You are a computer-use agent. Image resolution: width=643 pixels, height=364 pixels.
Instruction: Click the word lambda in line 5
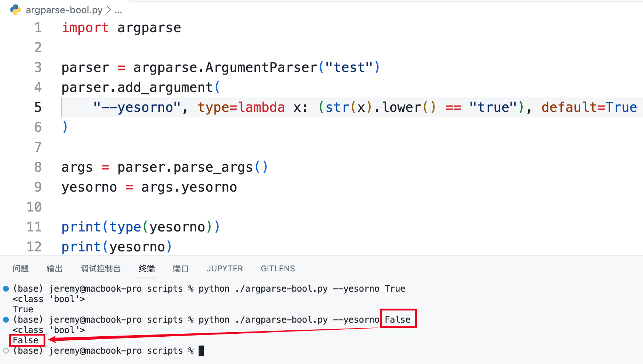[261, 107]
